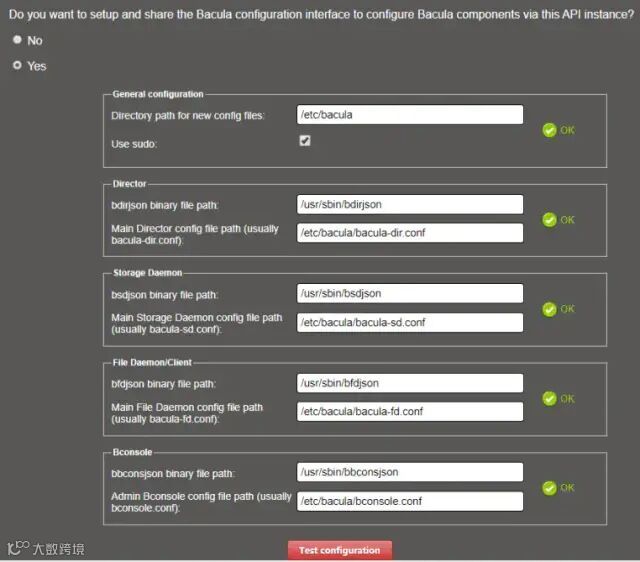Viewport: 640px width, 562px height.
Task: Click the 'bdirjson binary file path:' label
Action: (165, 205)
